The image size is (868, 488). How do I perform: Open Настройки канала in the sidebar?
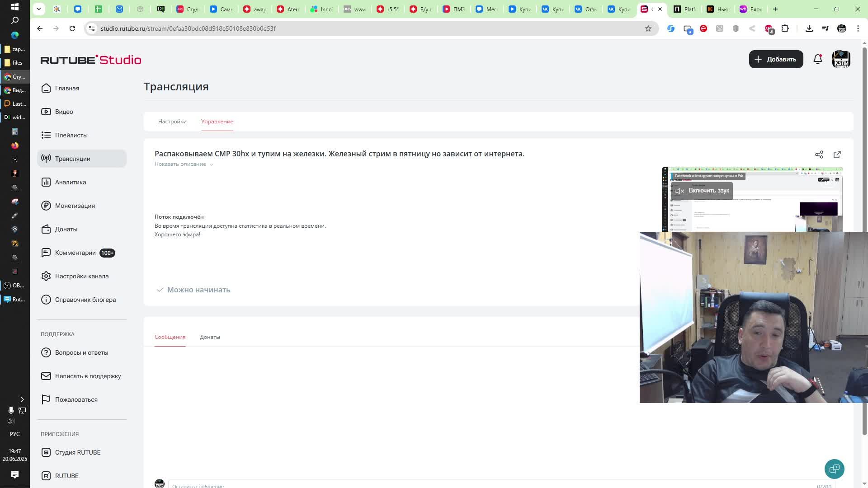coord(81,276)
